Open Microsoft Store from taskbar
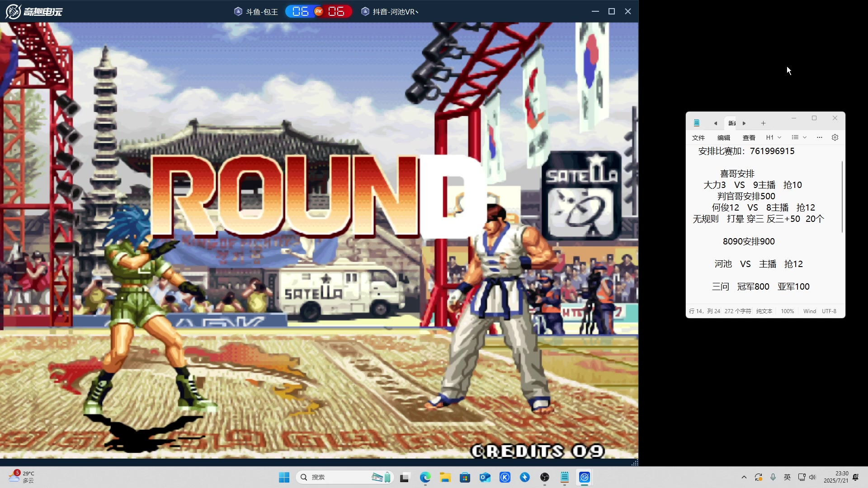The width and height of the screenshot is (868, 488). (x=465, y=477)
